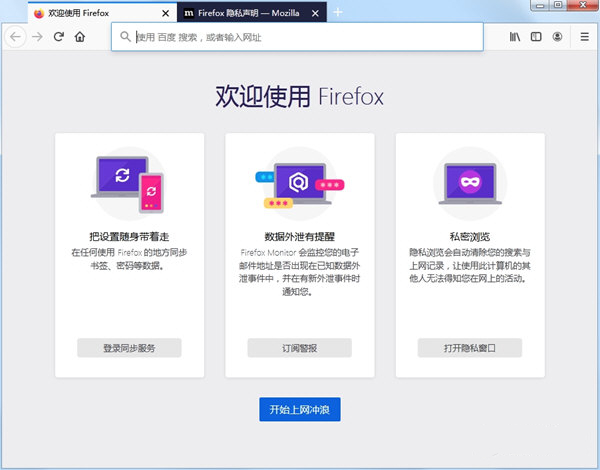Screen dimensions: 600x470
Task: Click the private browsing mask illustration
Action: 470,184
